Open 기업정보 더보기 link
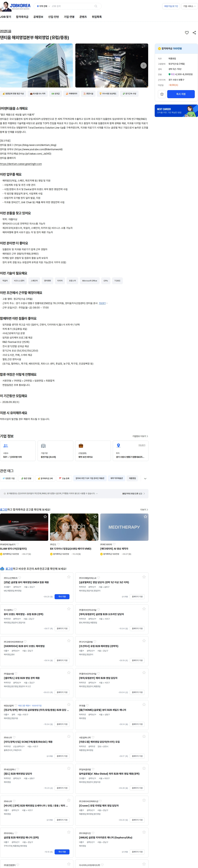The height and width of the screenshot is (868, 198). [140, 436]
